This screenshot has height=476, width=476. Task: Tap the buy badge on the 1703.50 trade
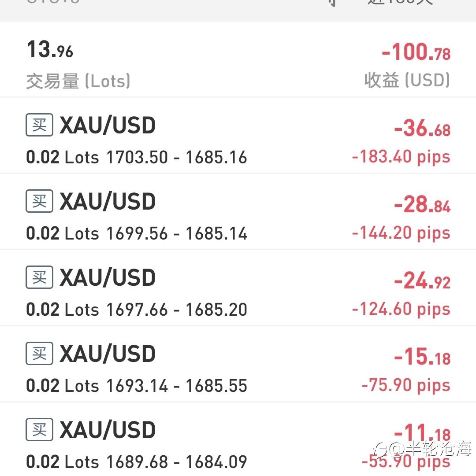pyautogui.click(x=39, y=125)
